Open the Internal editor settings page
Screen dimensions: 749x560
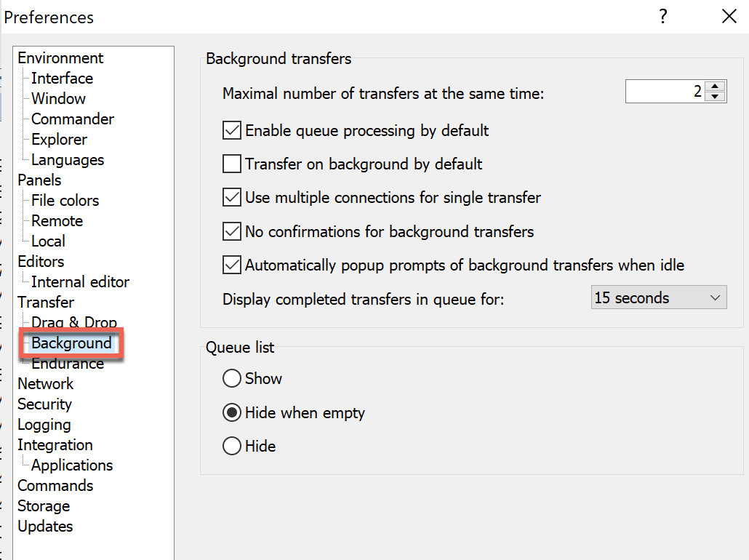coord(80,282)
